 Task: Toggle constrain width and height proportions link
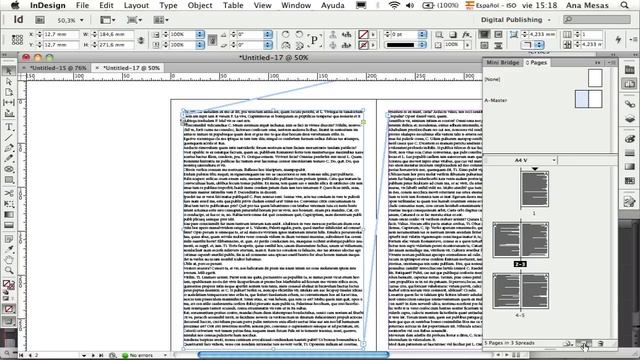point(141,40)
